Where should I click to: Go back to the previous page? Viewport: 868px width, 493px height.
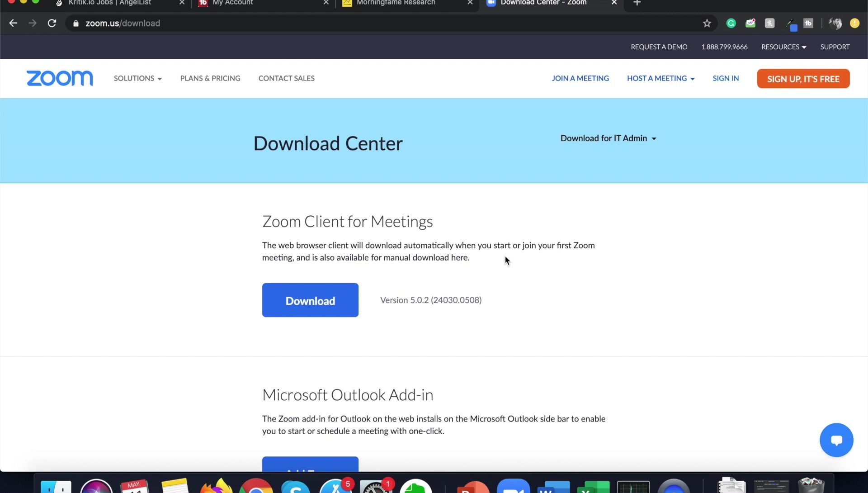[x=13, y=23]
